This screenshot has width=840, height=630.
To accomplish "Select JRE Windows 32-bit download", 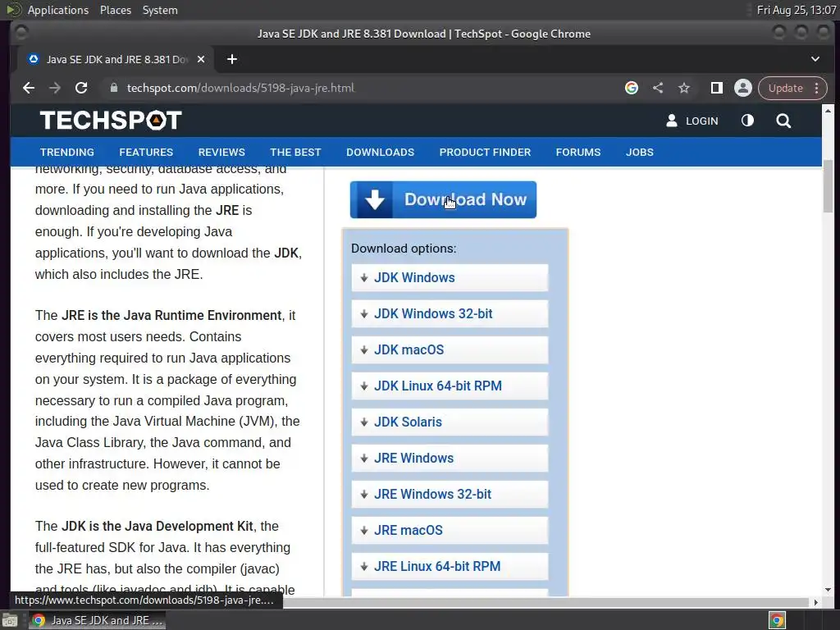I will pos(450,494).
